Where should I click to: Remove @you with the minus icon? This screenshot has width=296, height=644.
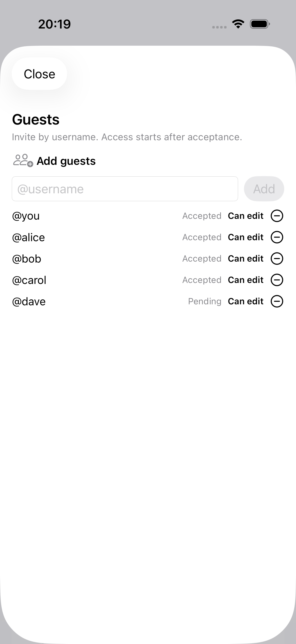pyautogui.click(x=277, y=216)
